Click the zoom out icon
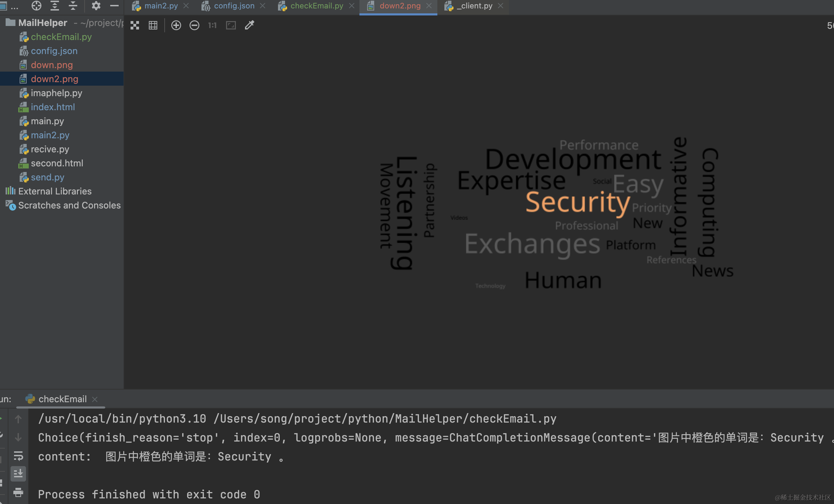834x504 pixels. point(194,25)
